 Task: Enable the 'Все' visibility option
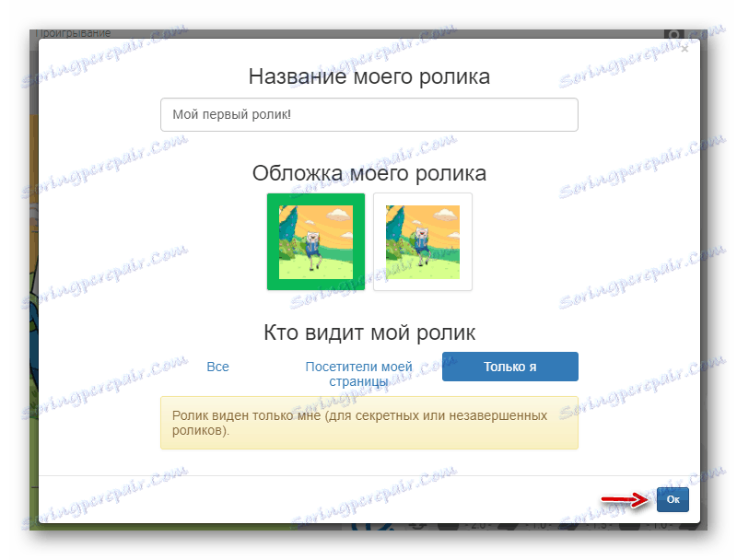point(218,367)
